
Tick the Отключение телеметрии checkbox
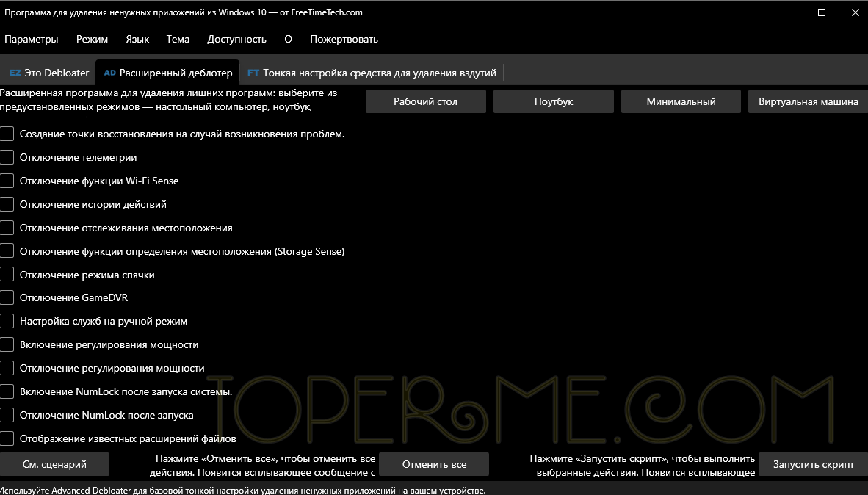pos(7,157)
